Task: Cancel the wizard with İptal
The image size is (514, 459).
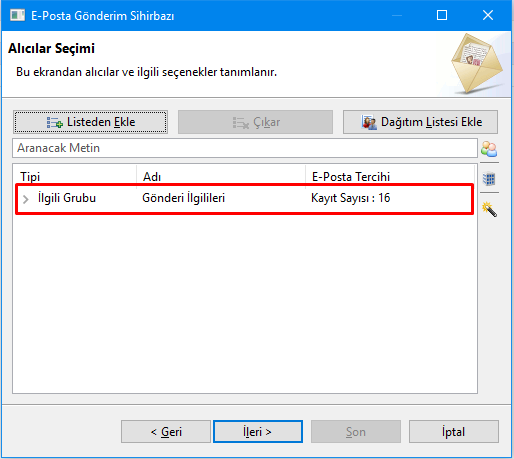Action: click(x=454, y=432)
